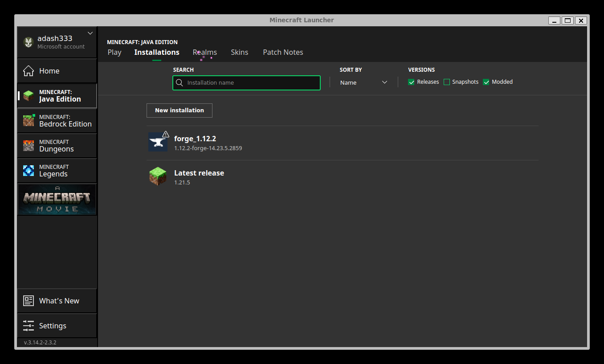
Task: Select the Installations tab
Action: [x=157, y=52]
